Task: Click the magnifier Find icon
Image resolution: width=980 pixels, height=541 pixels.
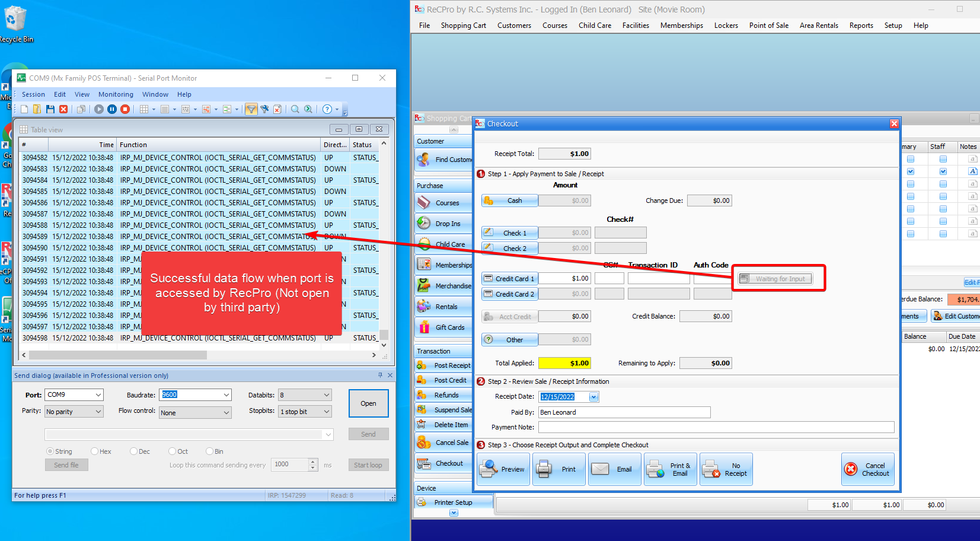Action: 295,109
